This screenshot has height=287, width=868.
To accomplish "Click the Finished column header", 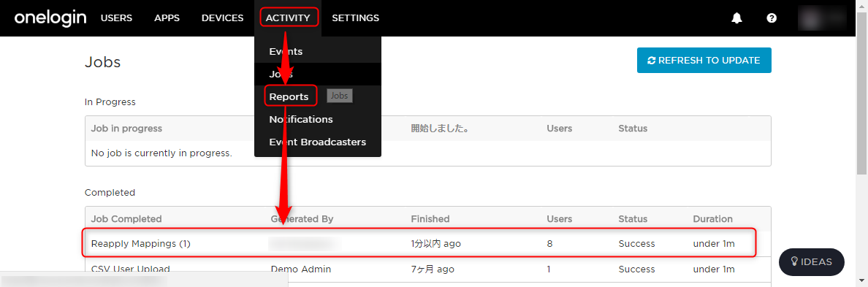I will click(x=430, y=219).
